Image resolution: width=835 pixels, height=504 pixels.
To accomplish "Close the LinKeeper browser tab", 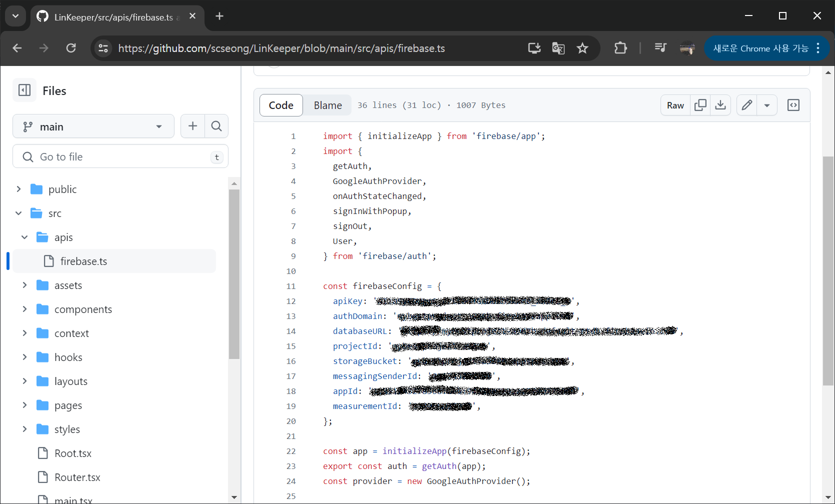I will coord(192,16).
